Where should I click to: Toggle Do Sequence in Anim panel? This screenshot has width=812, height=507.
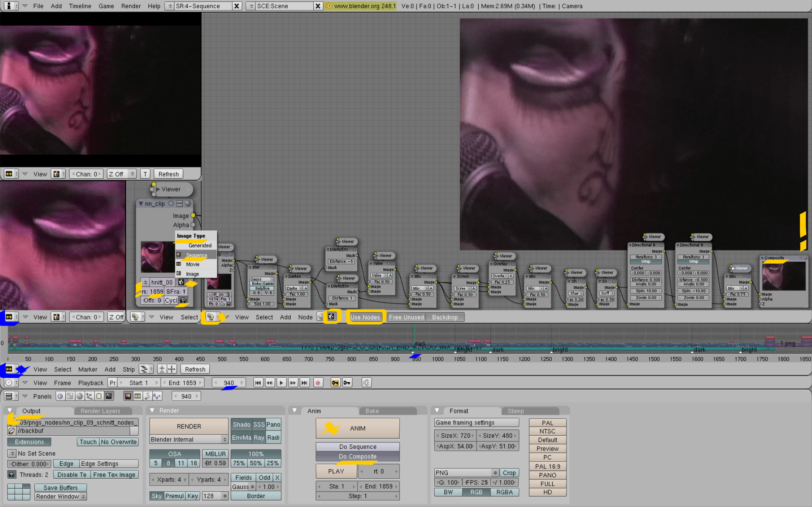click(358, 447)
